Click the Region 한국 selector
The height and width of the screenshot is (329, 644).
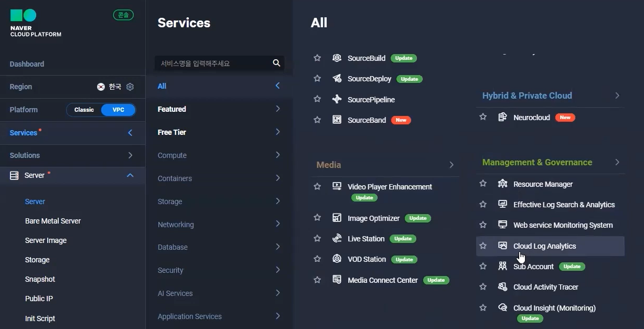[x=109, y=87]
